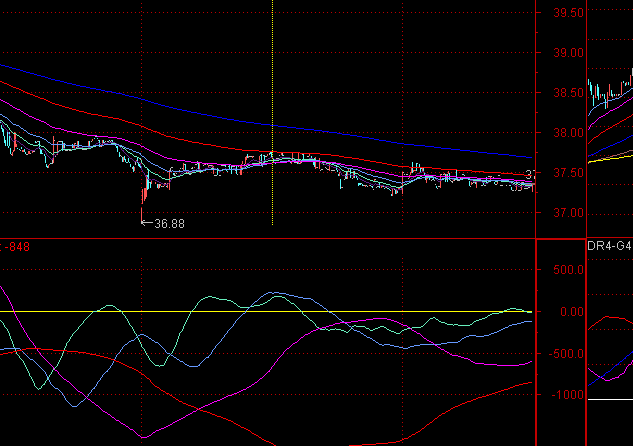The width and height of the screenshot is (633, 446).
Task: Click the 36.88 low price annotation
Action: pyautogui.click(x=168, y=224)
